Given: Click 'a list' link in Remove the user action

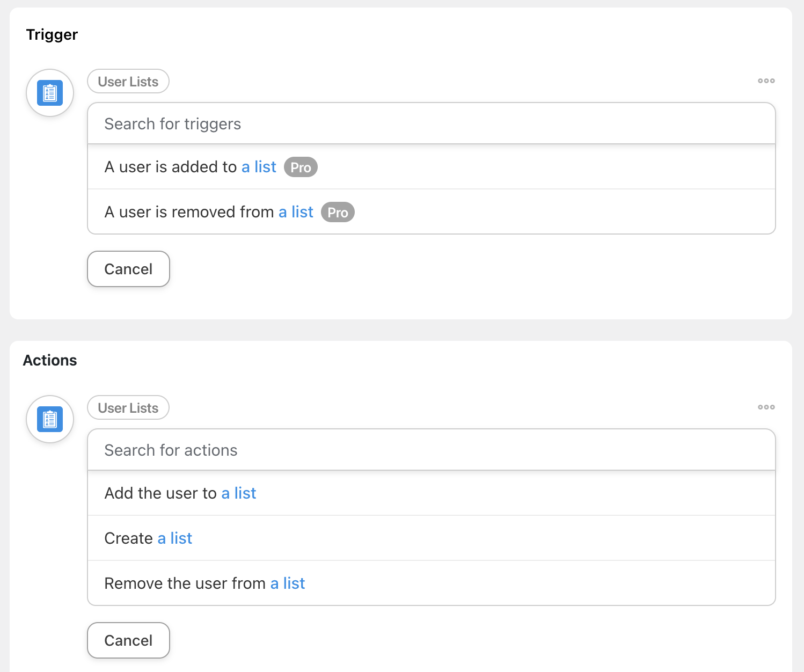Looking at the screenshot, I should (288, 583).
